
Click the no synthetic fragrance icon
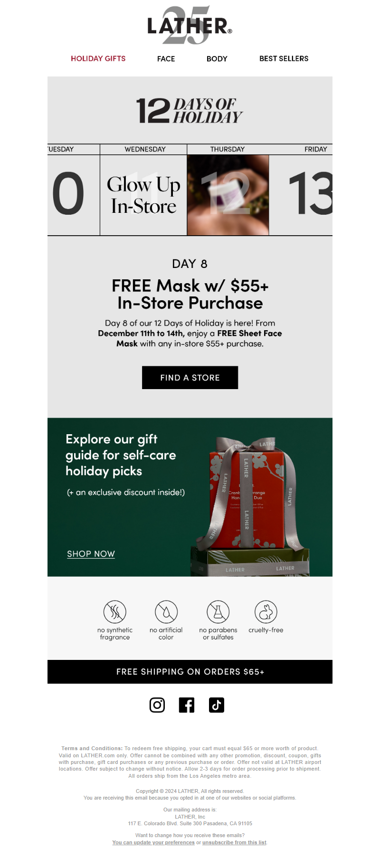115,611
